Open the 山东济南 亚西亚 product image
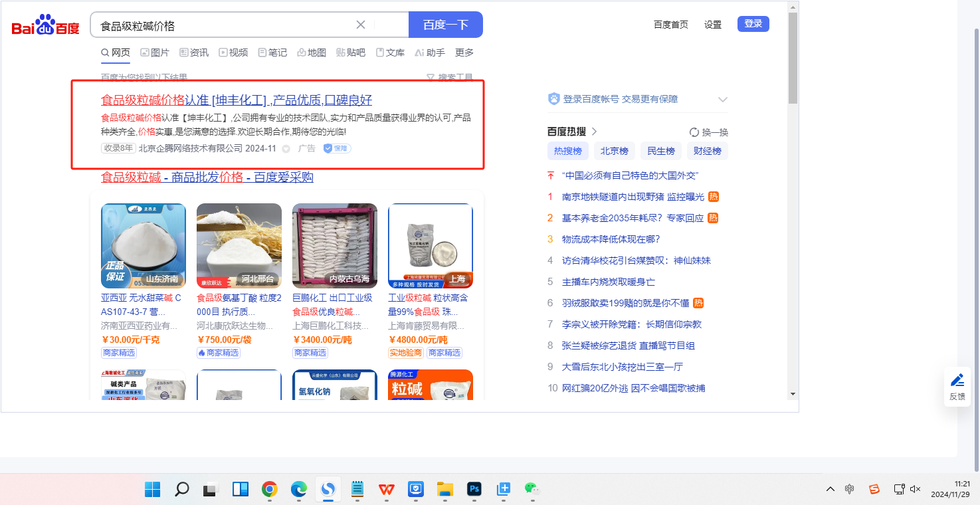Image resolution: width=980 pixels, height=505 pixels. tap(144, 246)
